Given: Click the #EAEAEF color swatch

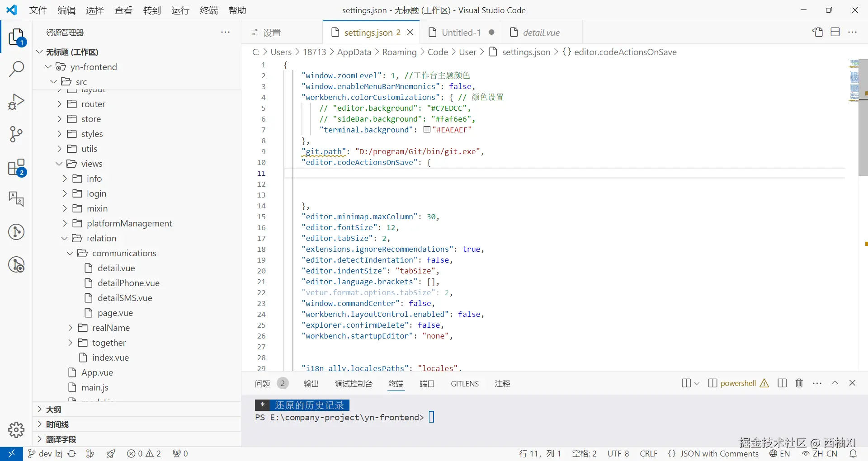Looking at the screenshot, I should click(x=427, y=130).
